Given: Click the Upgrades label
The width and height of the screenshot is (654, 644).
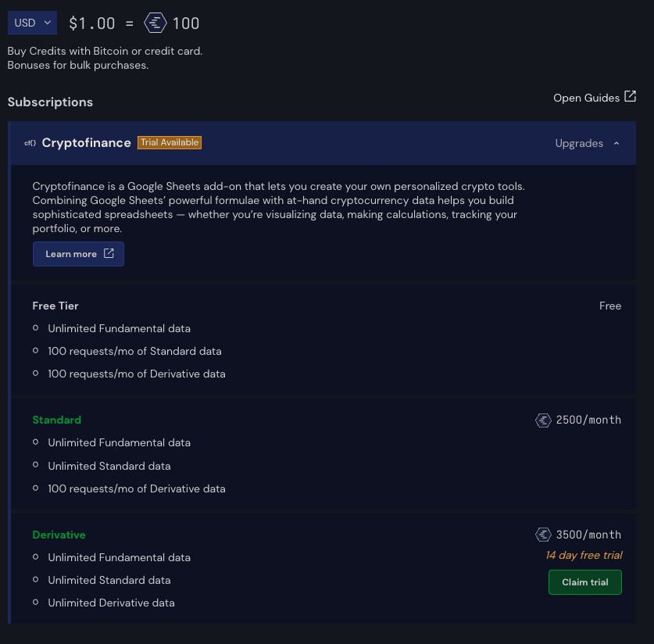Looking at the screenshot, I should [x=579, y=144].
